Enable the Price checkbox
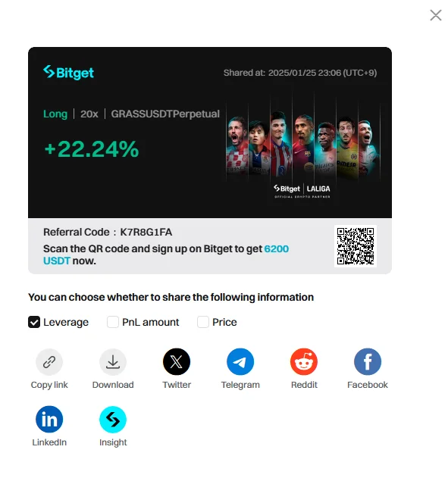448x481 pixels. point(203,322)
